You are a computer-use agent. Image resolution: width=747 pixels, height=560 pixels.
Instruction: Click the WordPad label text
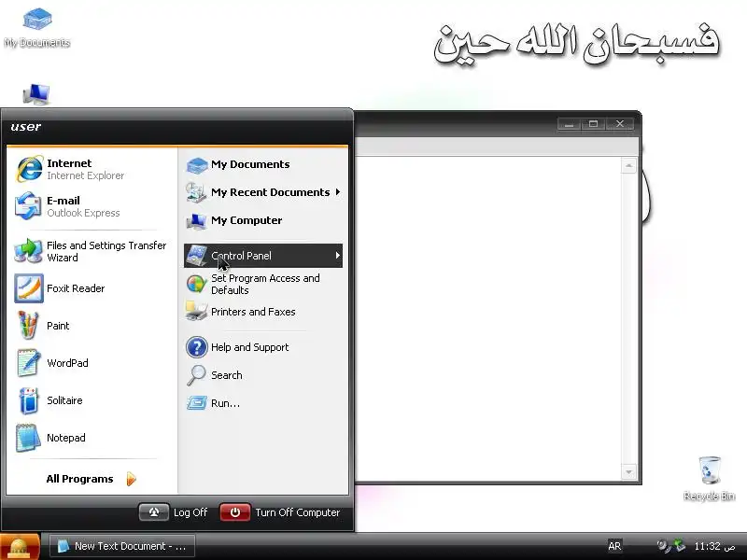click(x=67, y=363)
